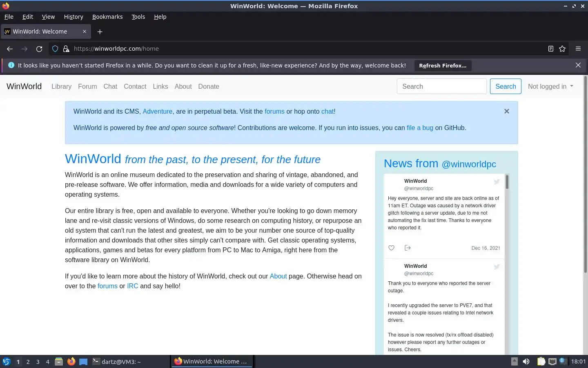Open the Edit menu
Image resolution: width=588 pixels, height=368 pixels.
click(28, 17)
